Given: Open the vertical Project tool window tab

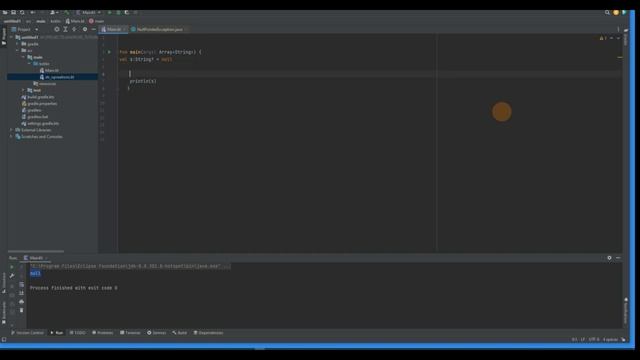Looking at the screenshot, I should (4, 37).
